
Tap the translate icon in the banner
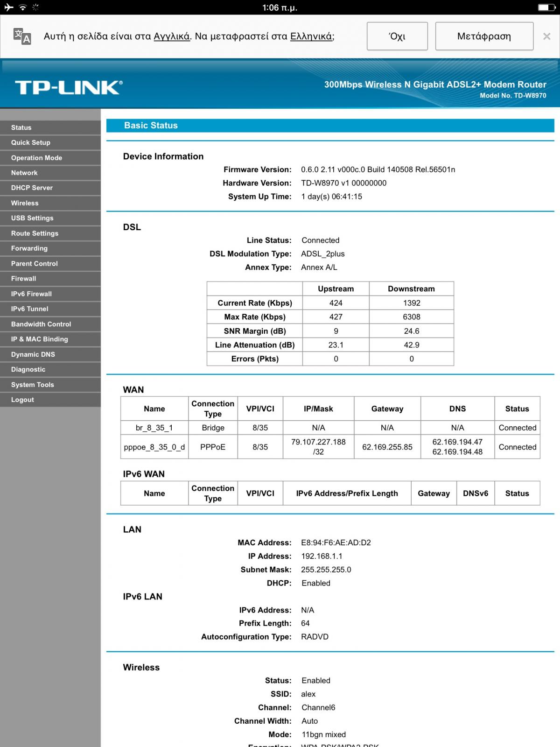(22, 36)
